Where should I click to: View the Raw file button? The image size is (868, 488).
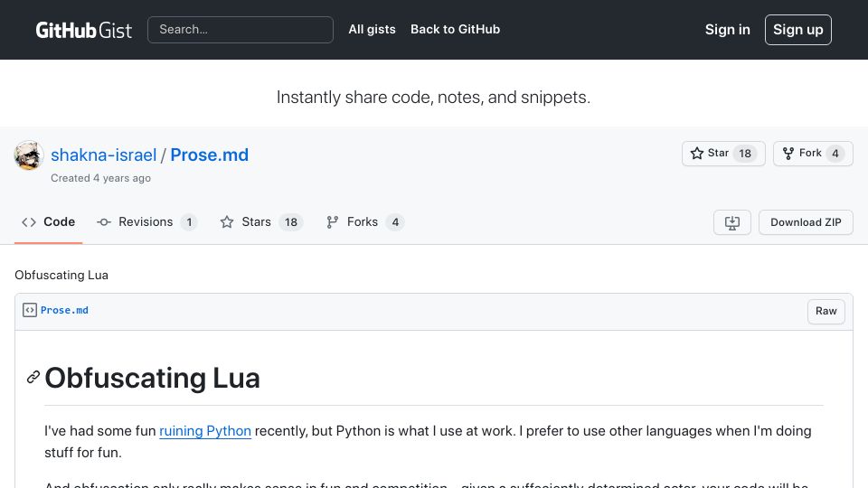[x=826, y=311]
